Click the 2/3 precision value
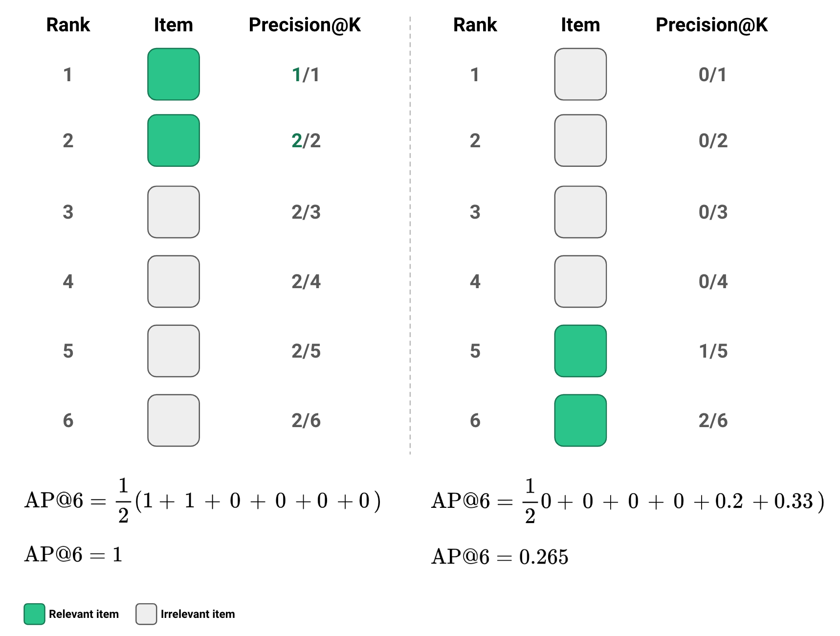 pos(306,212)
